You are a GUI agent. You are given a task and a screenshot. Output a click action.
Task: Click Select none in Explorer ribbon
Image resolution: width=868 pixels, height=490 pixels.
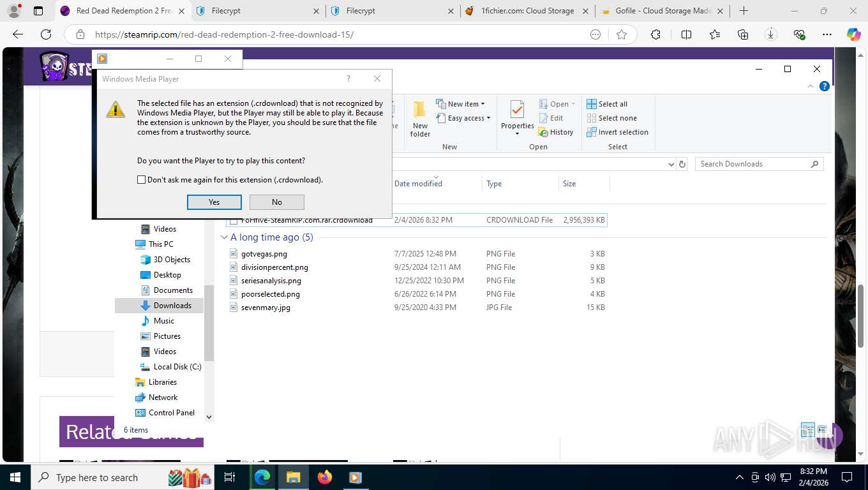coord(611,118)
